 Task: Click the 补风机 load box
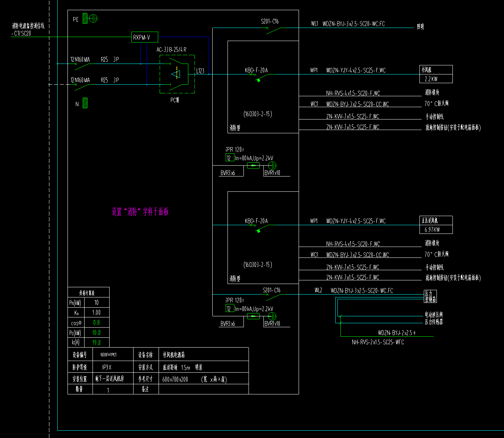pos(436,74)
